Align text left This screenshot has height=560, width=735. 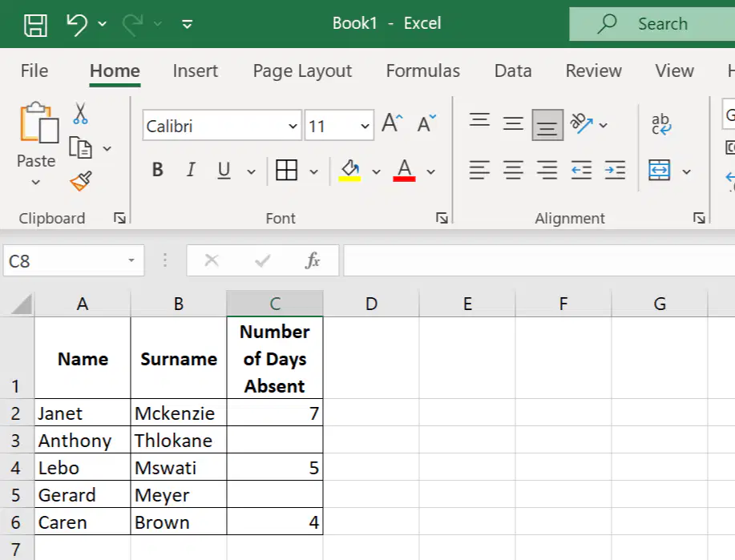(479, 170)
